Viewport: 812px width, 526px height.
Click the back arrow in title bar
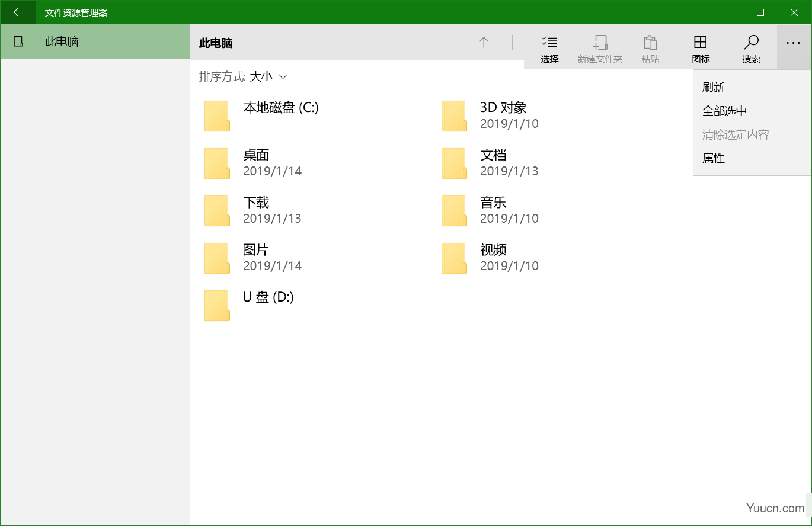pyautogui.click(x=18, y=12)
